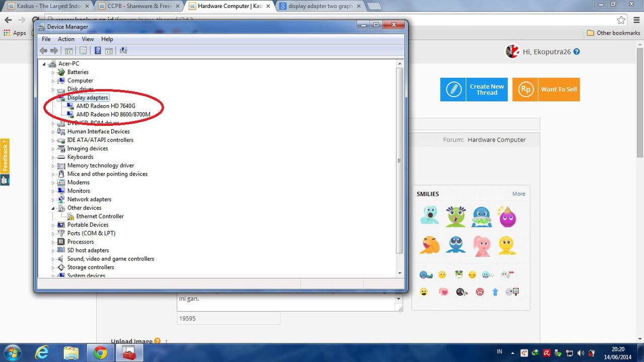The image size is (644, 362).
Task: Collapse the Acer-PC root node
Action: point(44,64)
